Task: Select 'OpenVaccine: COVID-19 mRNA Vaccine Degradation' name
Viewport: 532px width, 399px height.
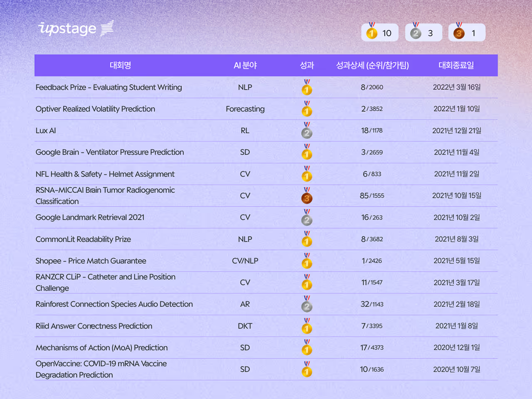Action: tap(101, 369)
